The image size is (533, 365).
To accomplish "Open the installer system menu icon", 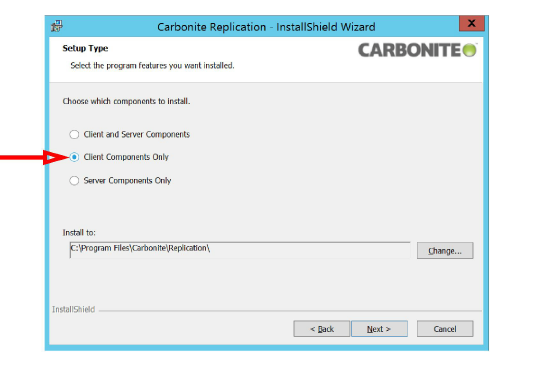I will click(57, 26).
